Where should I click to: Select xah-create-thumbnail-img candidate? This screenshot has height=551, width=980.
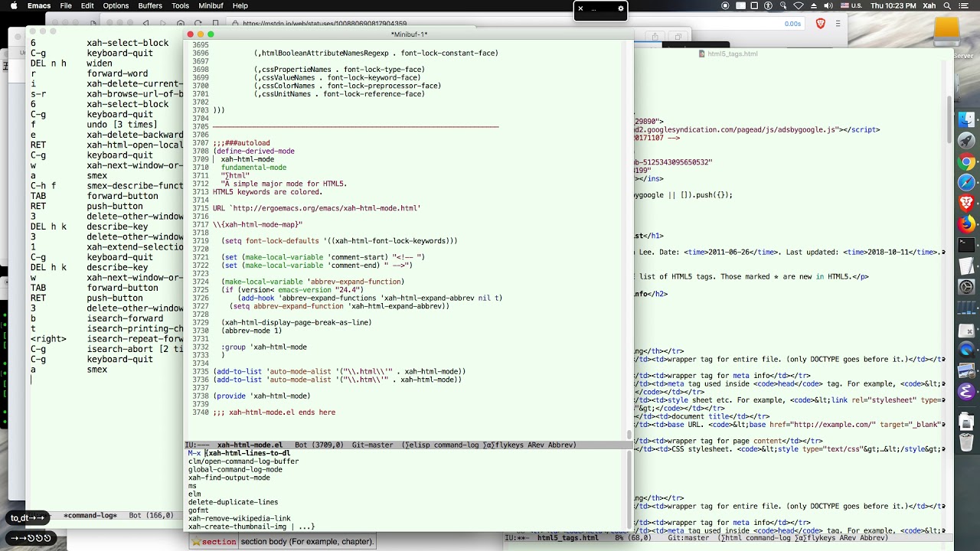(x=237, y=527)
